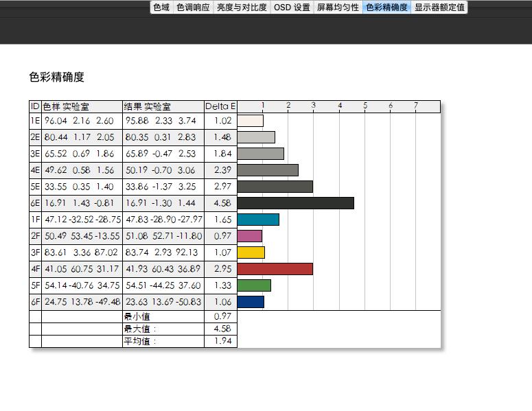This screenshot has width=532, height=411.
Task: Go to the OSD 设置 tab
Action: [x=292, y=8]
